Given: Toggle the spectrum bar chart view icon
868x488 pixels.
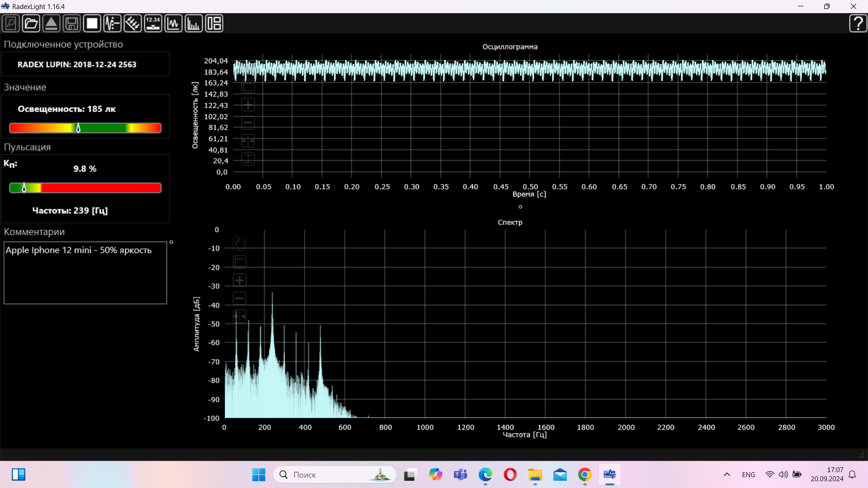Looking at the screenshot, I should (x=193, y=23).
